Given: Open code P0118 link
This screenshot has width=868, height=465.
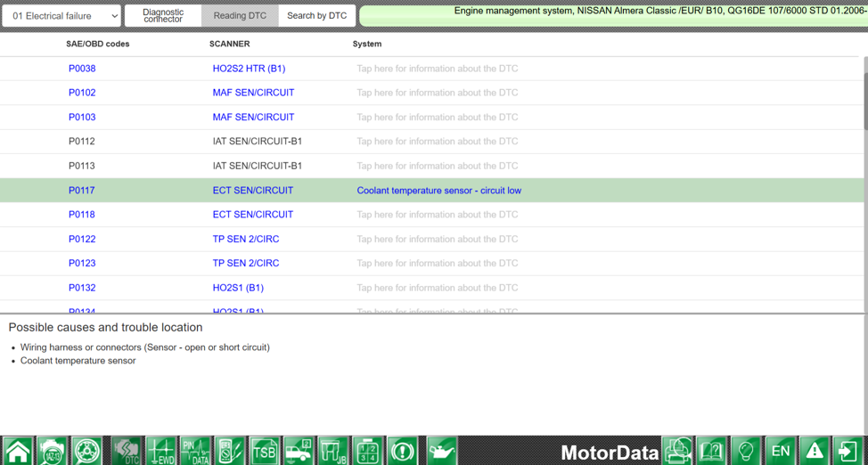Looking at the screenshot, I should click(82, 215).
